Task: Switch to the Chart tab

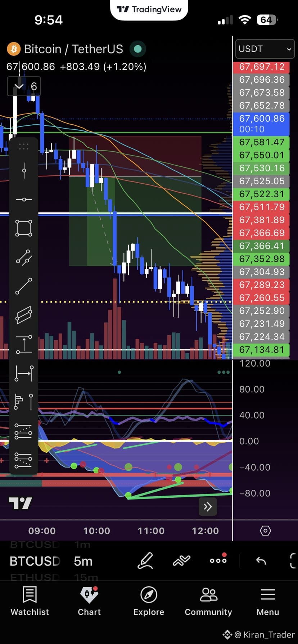Action: click(x=89, y=601)
